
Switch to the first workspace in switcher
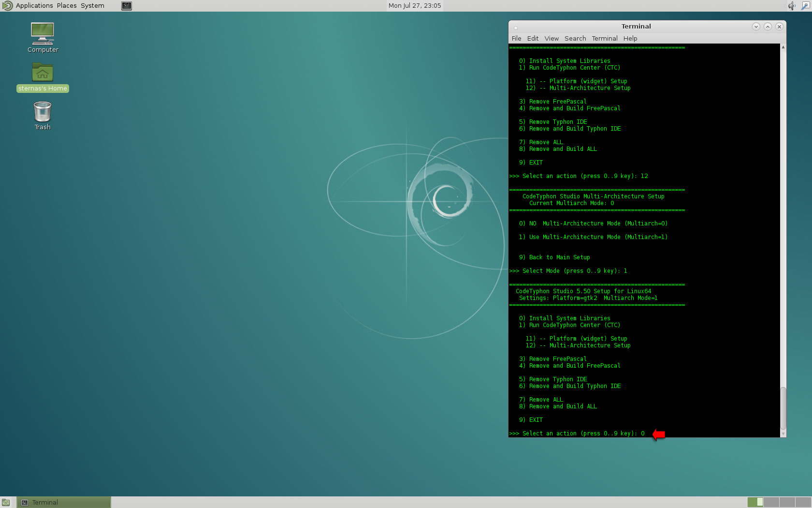(x=755, y=502)
